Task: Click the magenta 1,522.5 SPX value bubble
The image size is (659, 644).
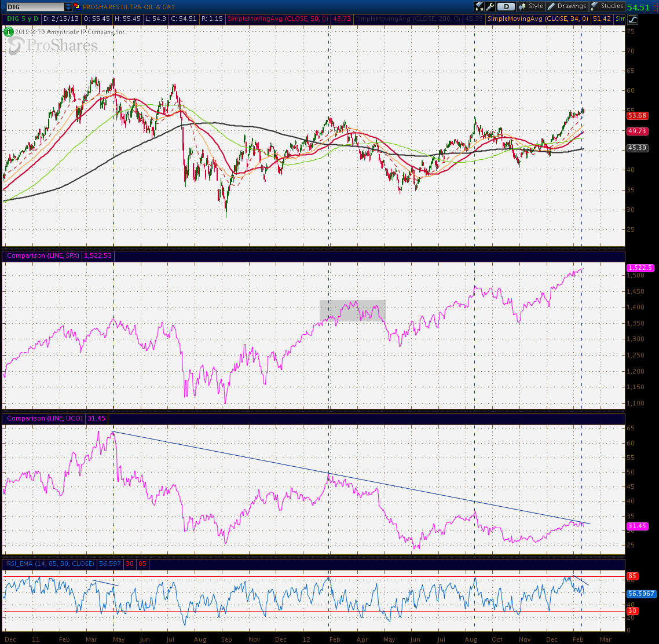Action: 640,268
